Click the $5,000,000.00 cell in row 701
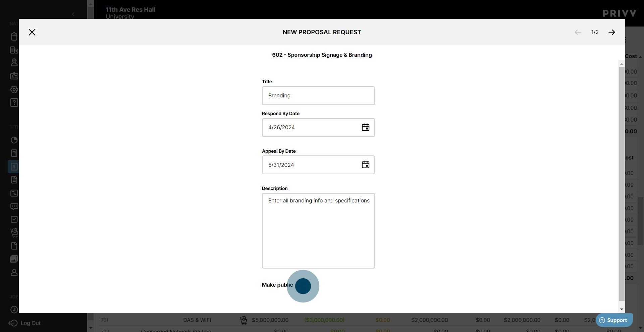Viewport: 644px width, 332px height. tap(270, 320)
